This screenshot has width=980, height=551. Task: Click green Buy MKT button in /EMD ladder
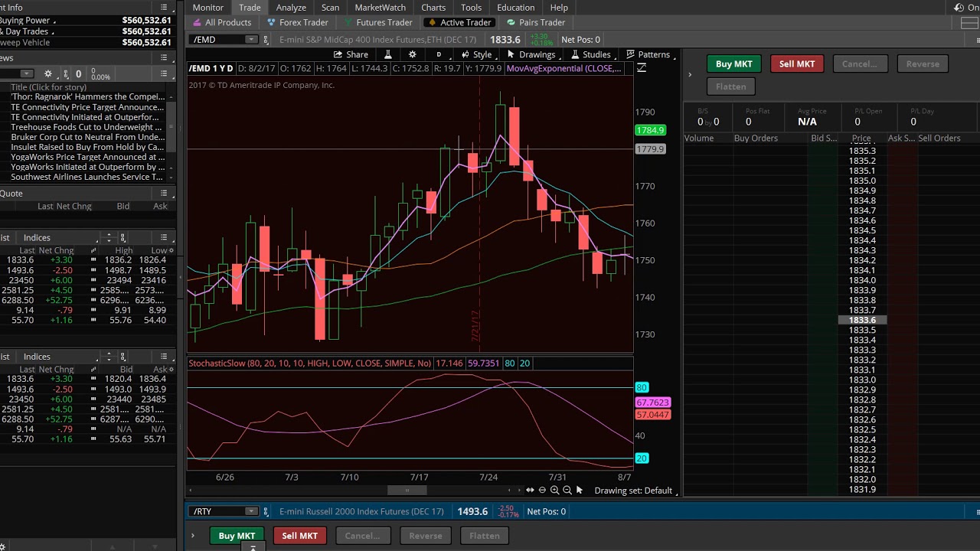click(x=733, y=64)
